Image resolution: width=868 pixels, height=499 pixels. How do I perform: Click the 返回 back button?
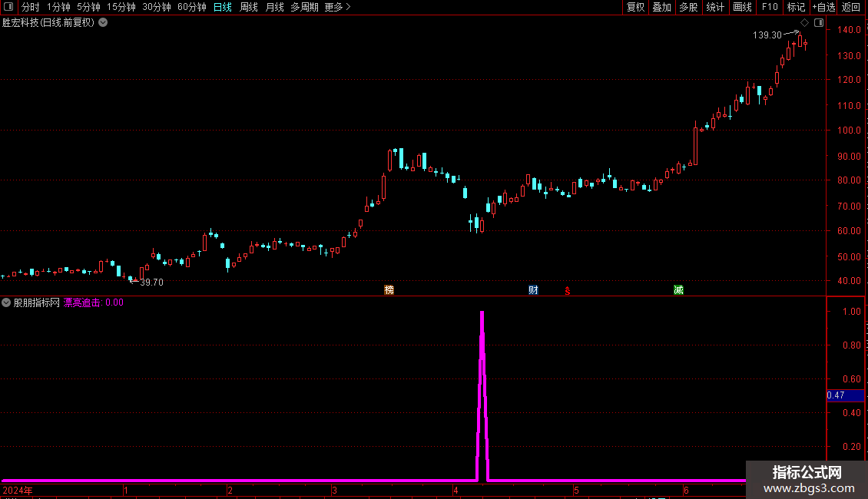(851, 7)
